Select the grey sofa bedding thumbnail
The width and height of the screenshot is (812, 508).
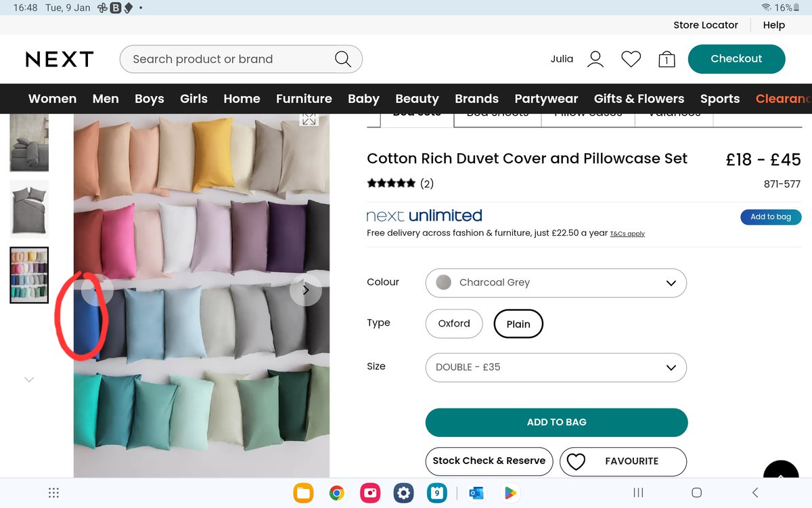pyautogui.click(x=29, y=143)
